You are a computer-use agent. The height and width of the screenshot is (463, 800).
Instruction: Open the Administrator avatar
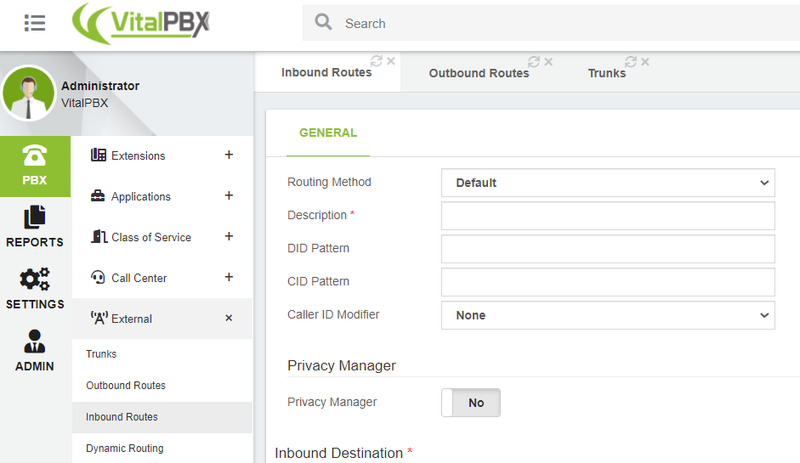[x=29, y=93]
